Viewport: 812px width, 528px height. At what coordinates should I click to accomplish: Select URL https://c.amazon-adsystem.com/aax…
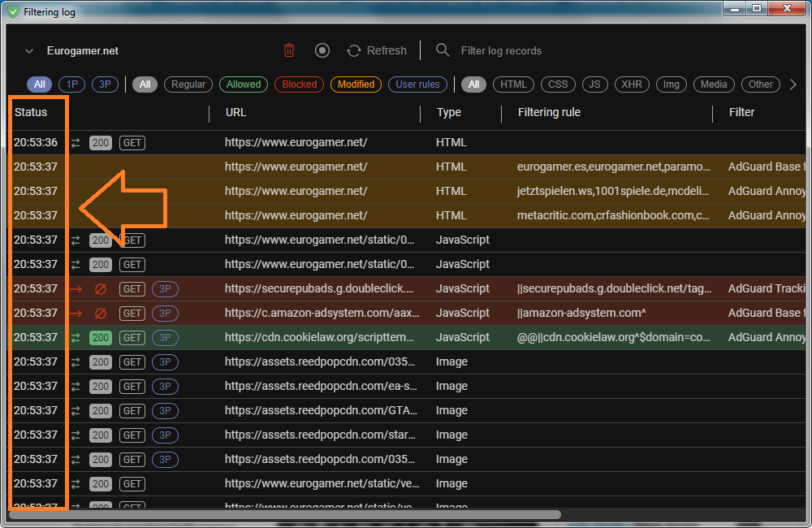pyautogui.click(x=322, y=313)
